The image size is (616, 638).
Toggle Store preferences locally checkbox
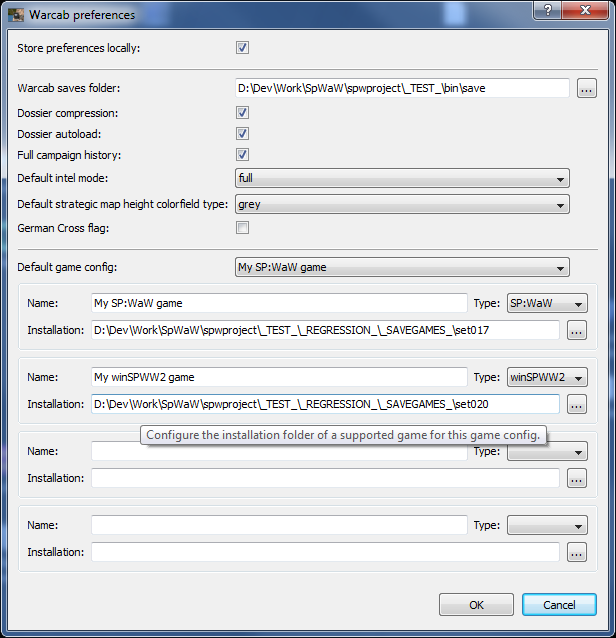[242, 48]
